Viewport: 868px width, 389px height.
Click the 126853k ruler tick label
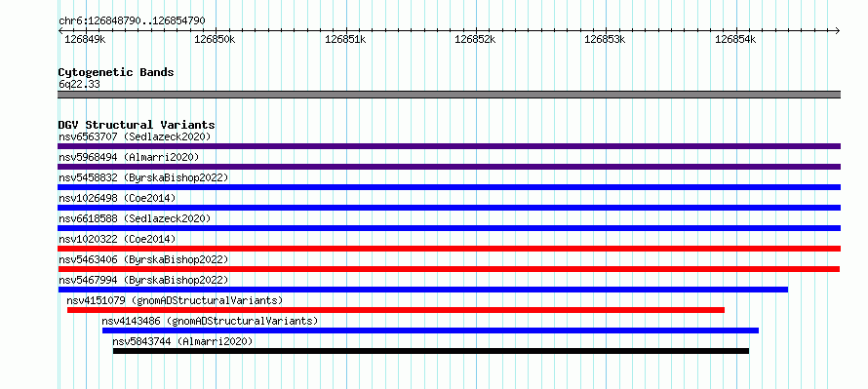pyautogui.click(x=605, y=39)
